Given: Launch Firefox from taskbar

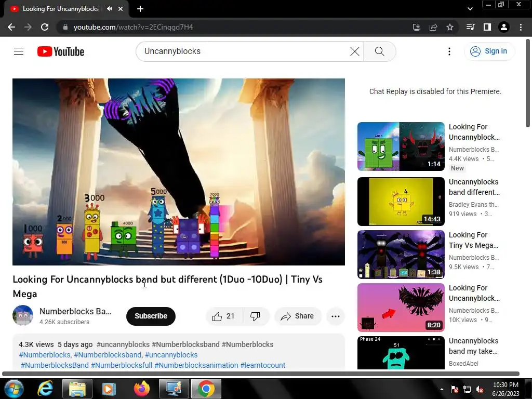Looking at the screenshot, I should click(x=141, y=389).
